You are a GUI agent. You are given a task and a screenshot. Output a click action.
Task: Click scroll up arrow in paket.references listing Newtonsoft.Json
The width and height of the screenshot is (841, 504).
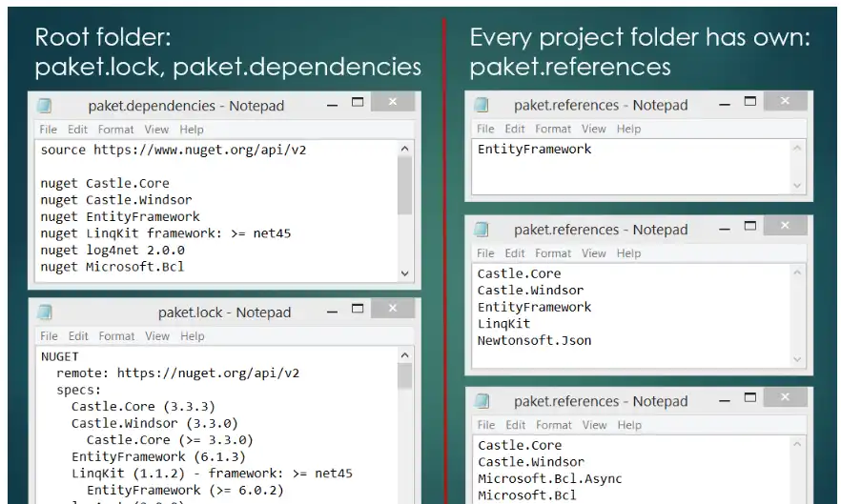click(x=797, y=272)
